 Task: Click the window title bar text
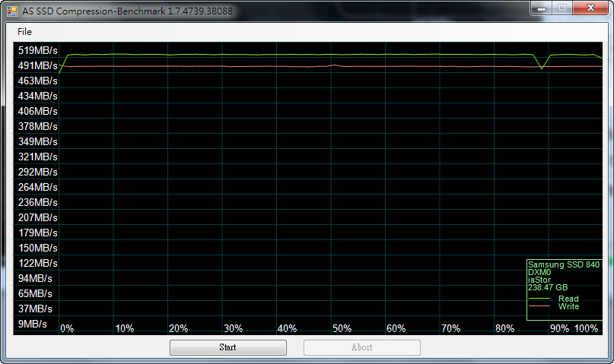[x=128, y=11]
